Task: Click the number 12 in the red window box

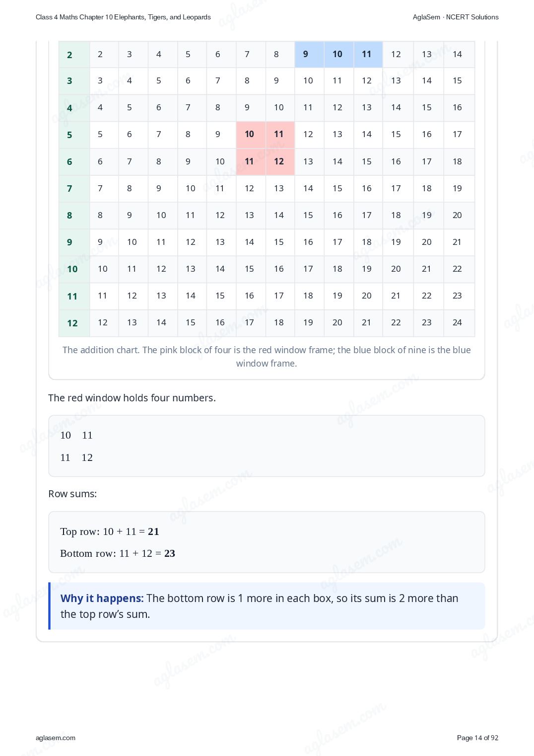Action: pos(87,457)
